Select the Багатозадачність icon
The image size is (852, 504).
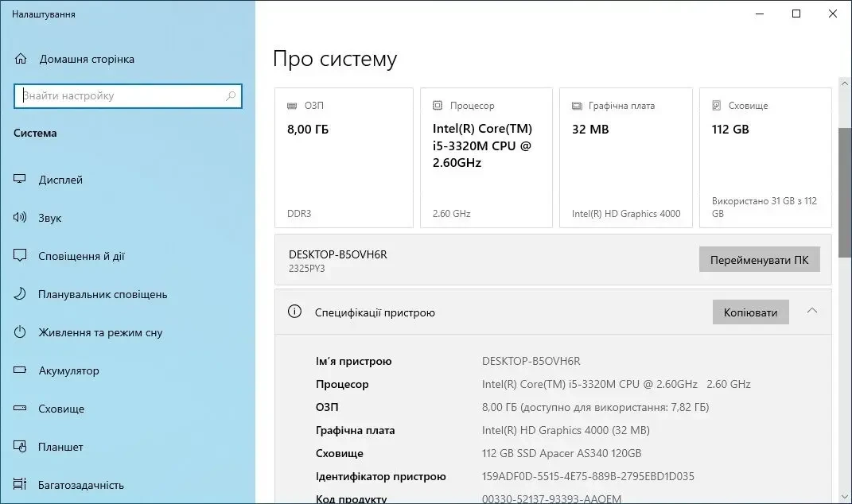[20, 484]
